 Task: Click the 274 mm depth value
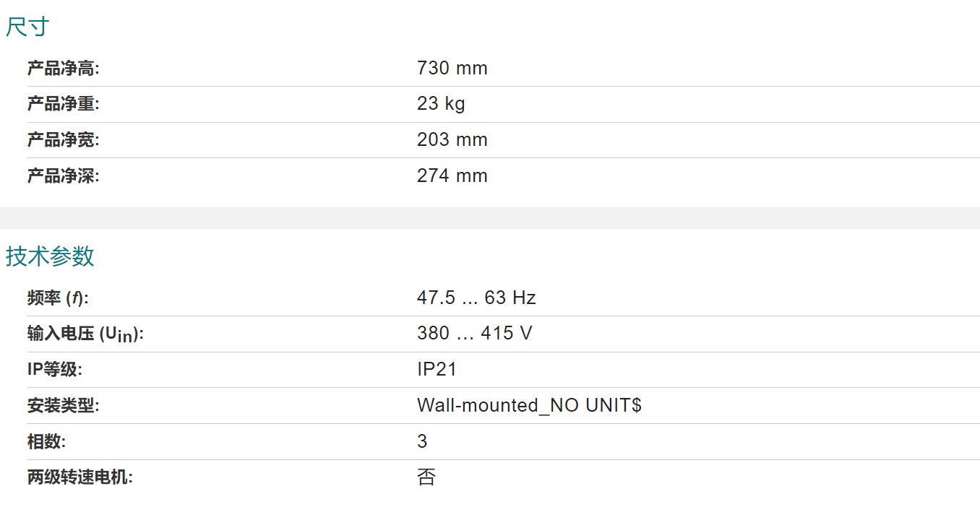(452, 175)
